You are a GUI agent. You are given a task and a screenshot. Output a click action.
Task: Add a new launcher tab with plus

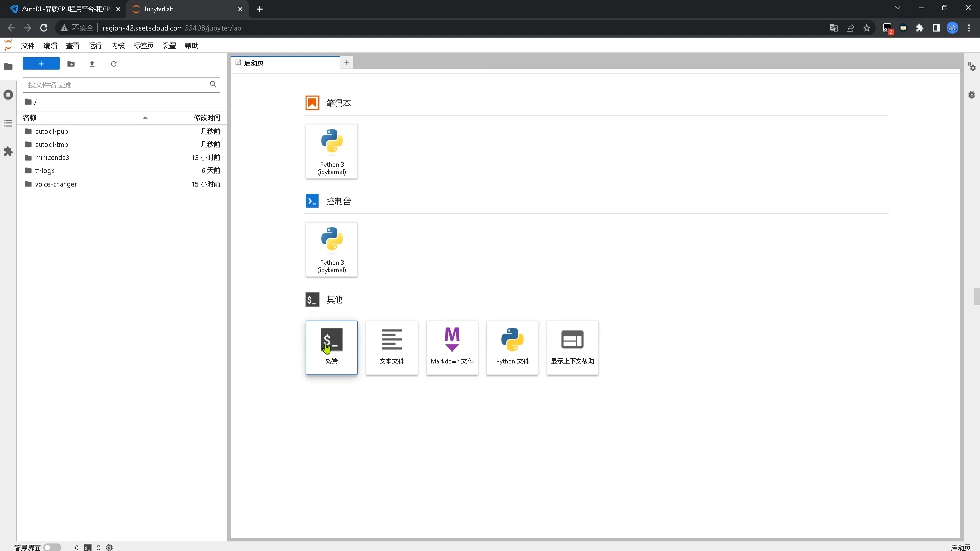click(x=347, y=63)
